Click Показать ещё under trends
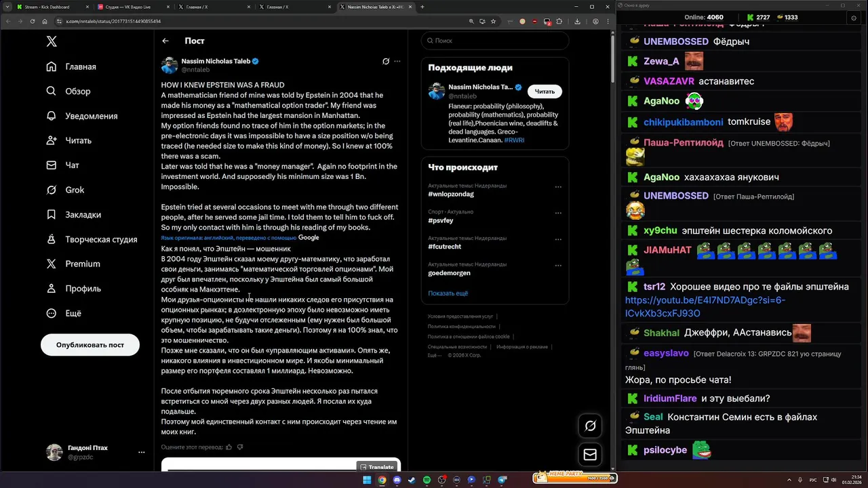 pos(448,293)
